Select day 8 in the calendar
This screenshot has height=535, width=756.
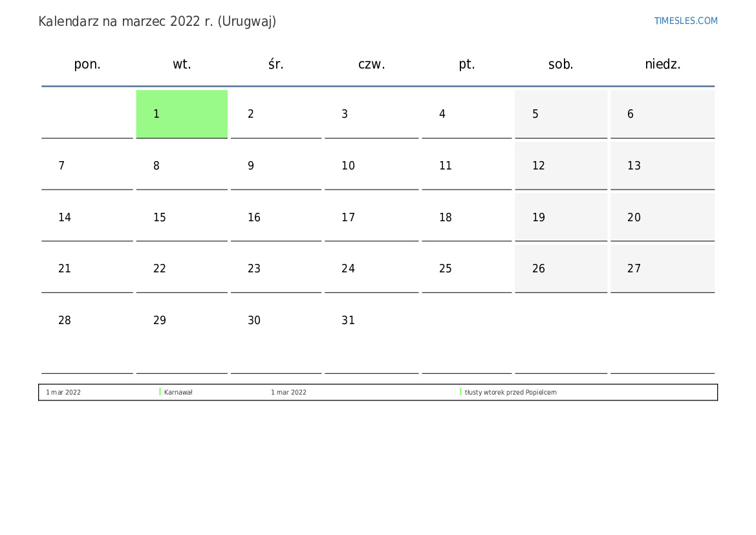click(x=182, y=166)
